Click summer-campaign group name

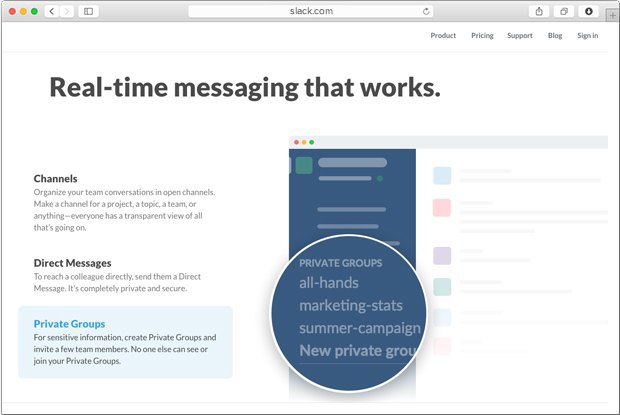(359, 328)
